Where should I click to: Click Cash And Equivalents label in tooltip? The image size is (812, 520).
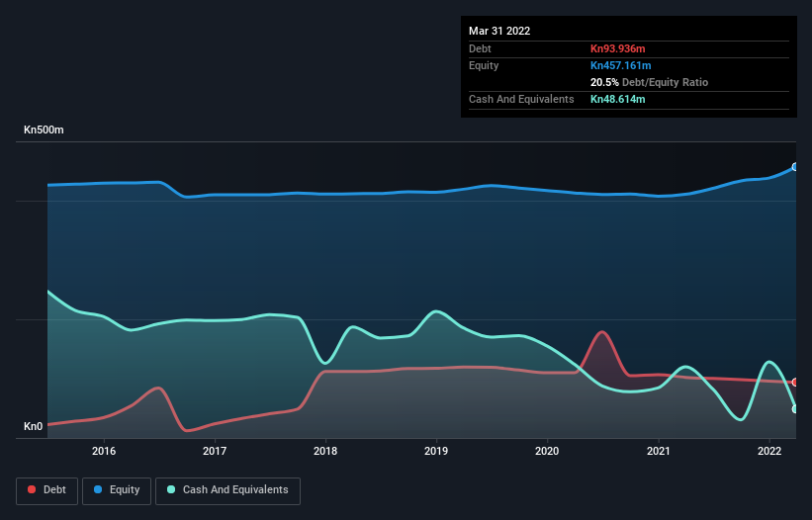coord(521,99)
